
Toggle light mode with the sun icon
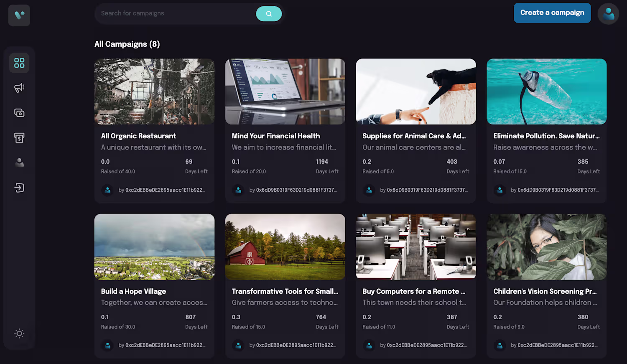click(19, 333)
